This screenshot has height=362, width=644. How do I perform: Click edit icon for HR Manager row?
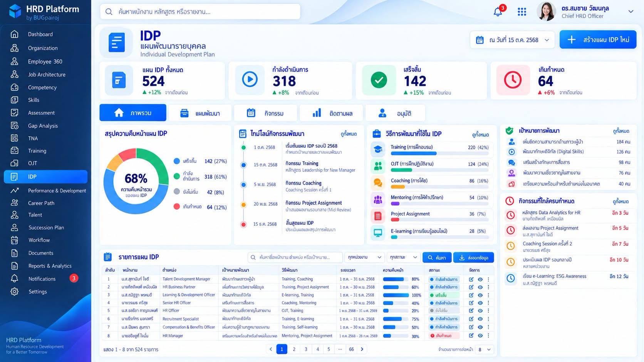coord(471,335)
